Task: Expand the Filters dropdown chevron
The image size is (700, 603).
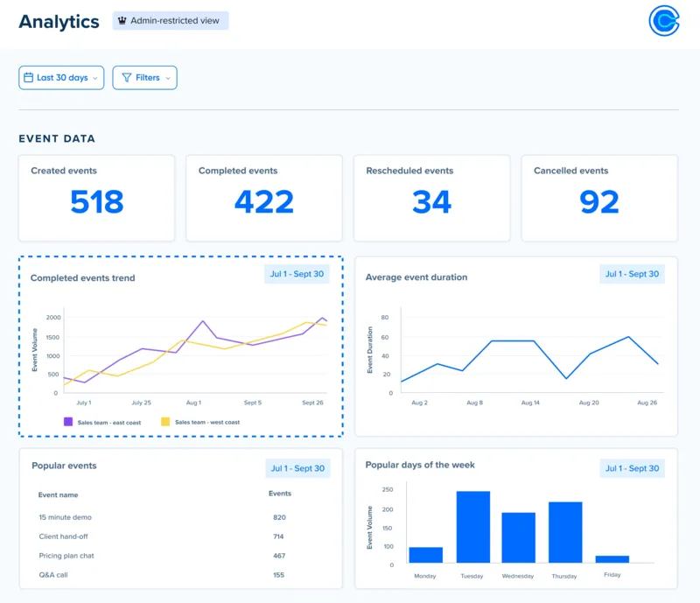Action: click(168, 78)
